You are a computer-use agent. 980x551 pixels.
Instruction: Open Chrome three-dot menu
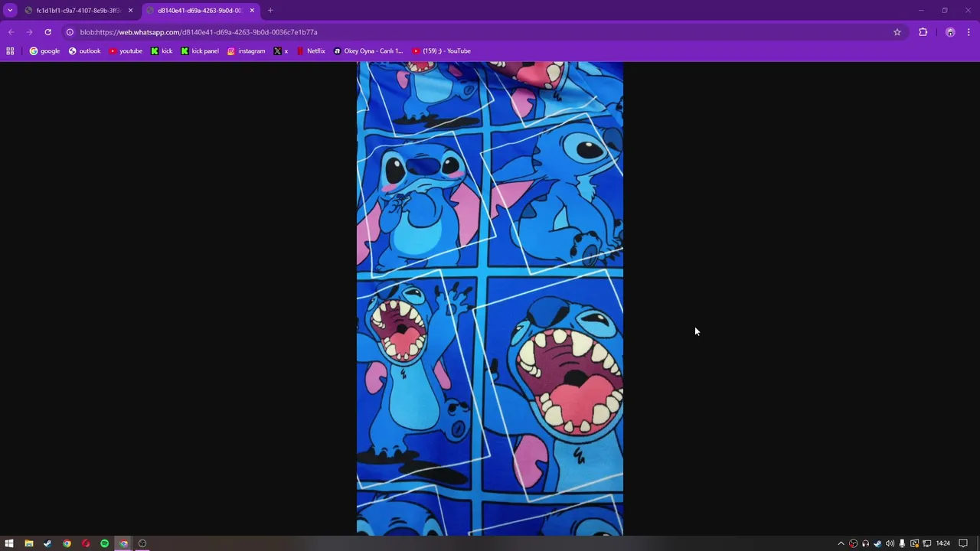969,32
